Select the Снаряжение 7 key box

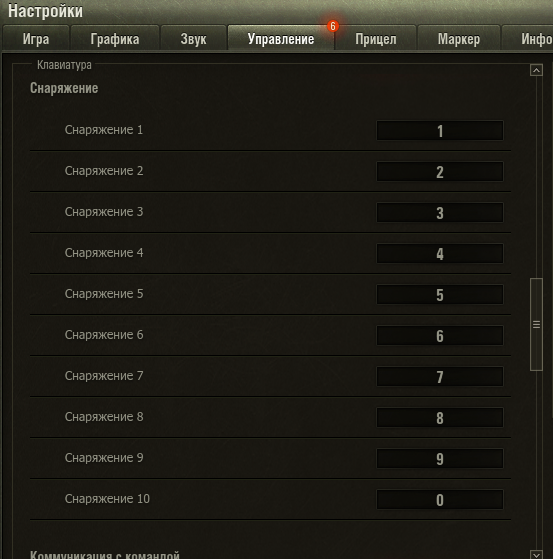point(440,376)
